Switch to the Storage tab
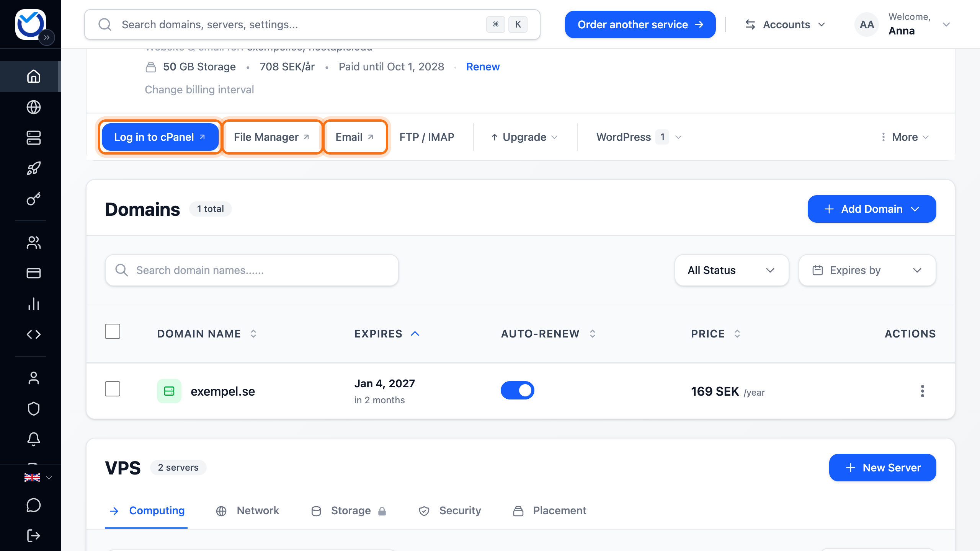The height and width of the screenshot is (551, 980). tap(348, 510)
